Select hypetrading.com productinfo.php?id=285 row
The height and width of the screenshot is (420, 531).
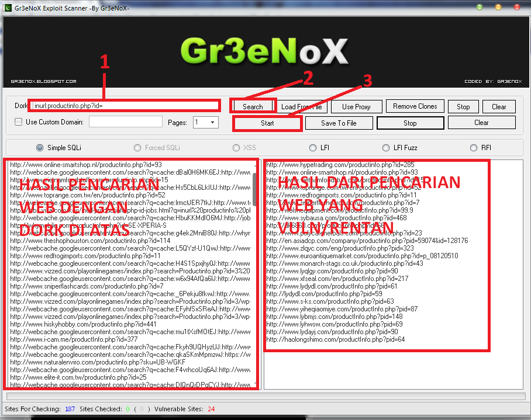pyautogui.click(x=340, y=165)
